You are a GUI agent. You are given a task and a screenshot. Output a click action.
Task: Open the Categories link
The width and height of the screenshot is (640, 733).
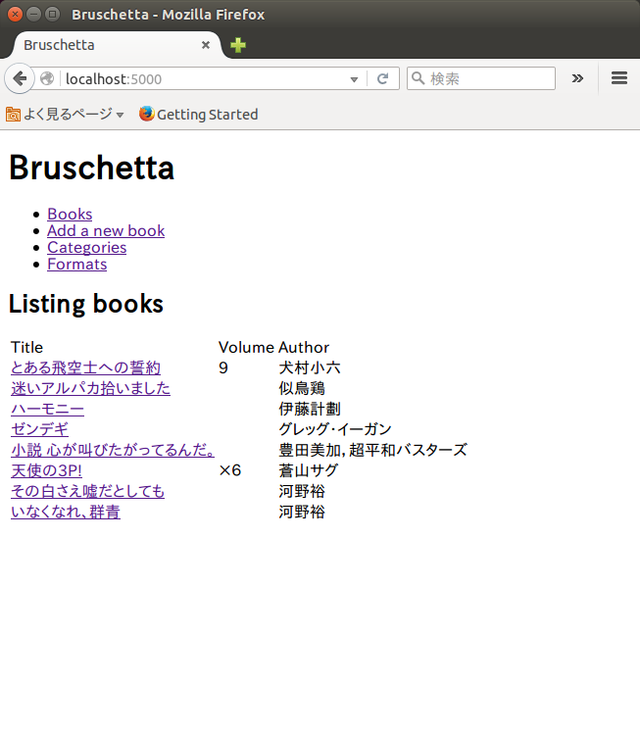[87, 248]
